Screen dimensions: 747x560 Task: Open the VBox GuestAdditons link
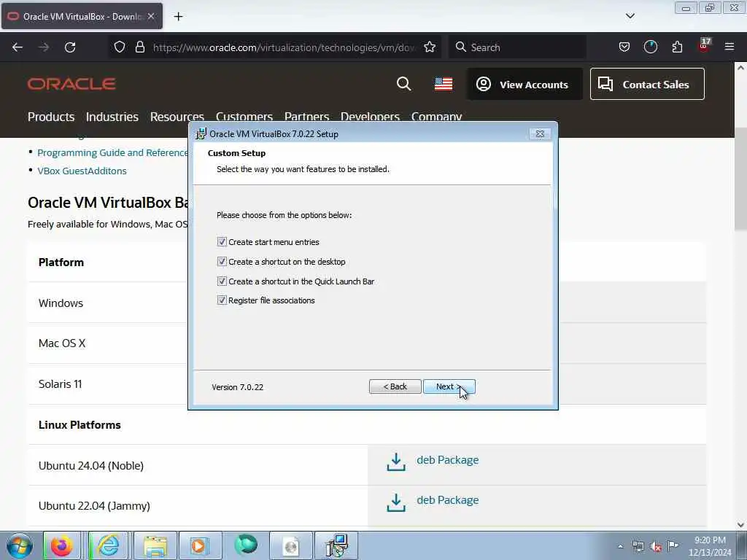(x=82, y=171)
